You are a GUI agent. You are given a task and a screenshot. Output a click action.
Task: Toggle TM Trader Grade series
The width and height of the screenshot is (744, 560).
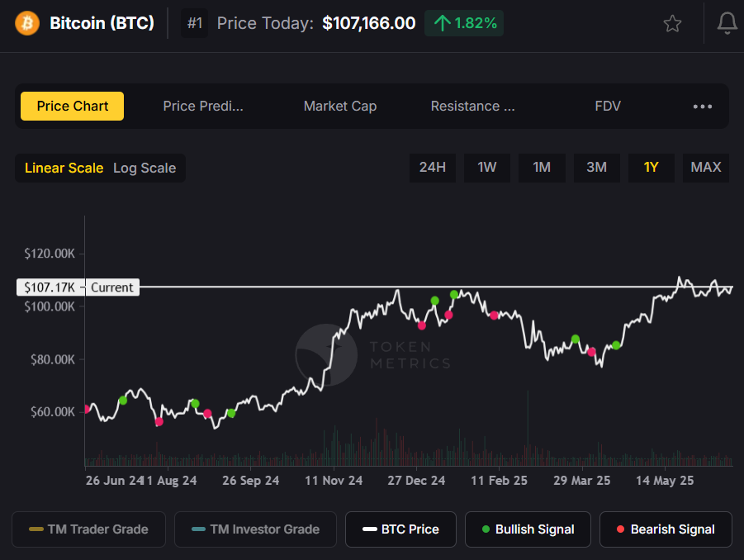88,529
